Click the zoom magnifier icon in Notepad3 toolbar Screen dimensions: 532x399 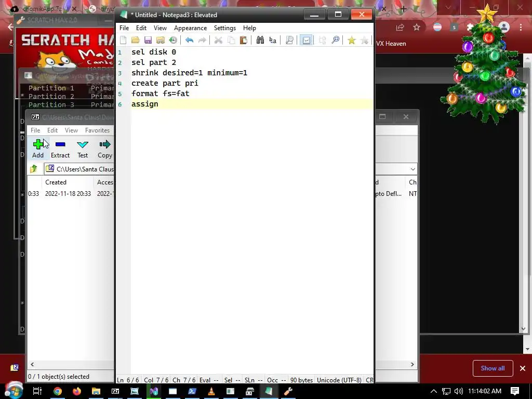click(x=335, y=40)
